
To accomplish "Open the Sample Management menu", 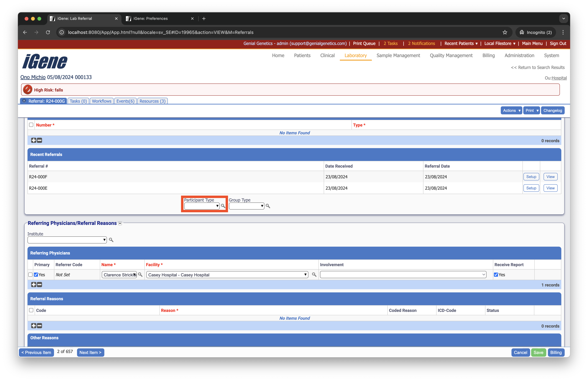I will click(x=398, y=55).
